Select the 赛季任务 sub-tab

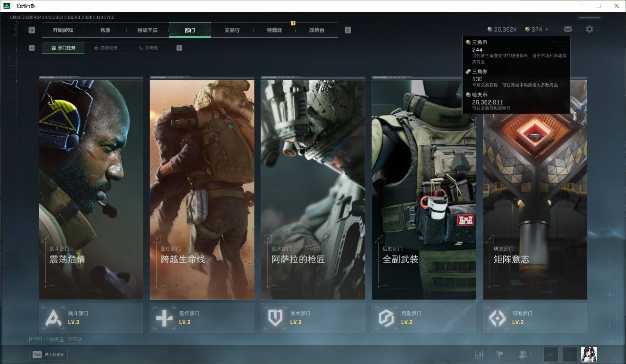coord(106,48)
